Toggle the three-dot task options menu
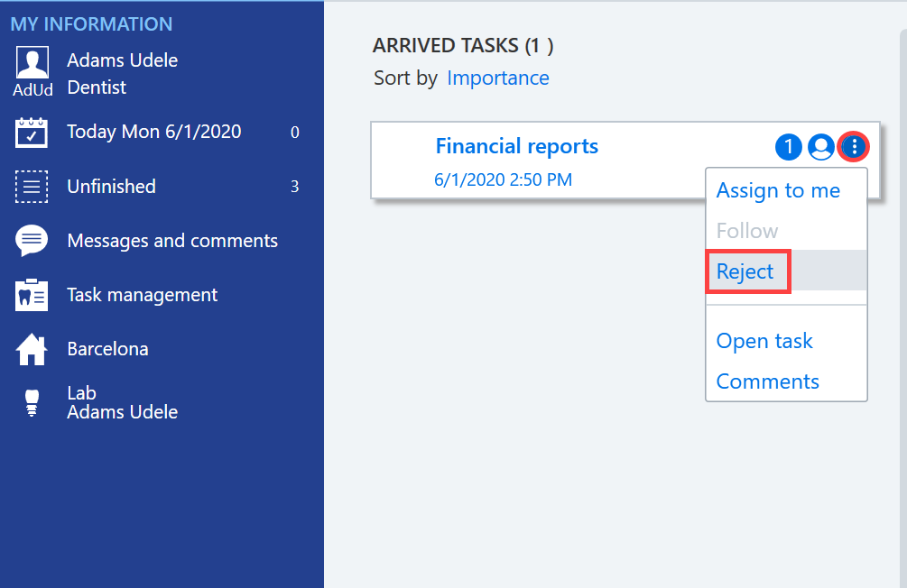This screenshot has width=907, height=588. click(855, 147)
